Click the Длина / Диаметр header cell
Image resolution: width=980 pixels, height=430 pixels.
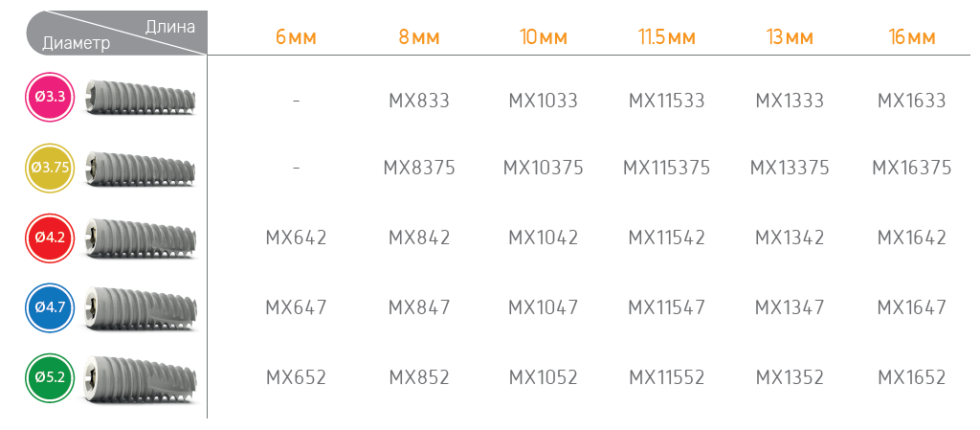[x=116, y=34]
